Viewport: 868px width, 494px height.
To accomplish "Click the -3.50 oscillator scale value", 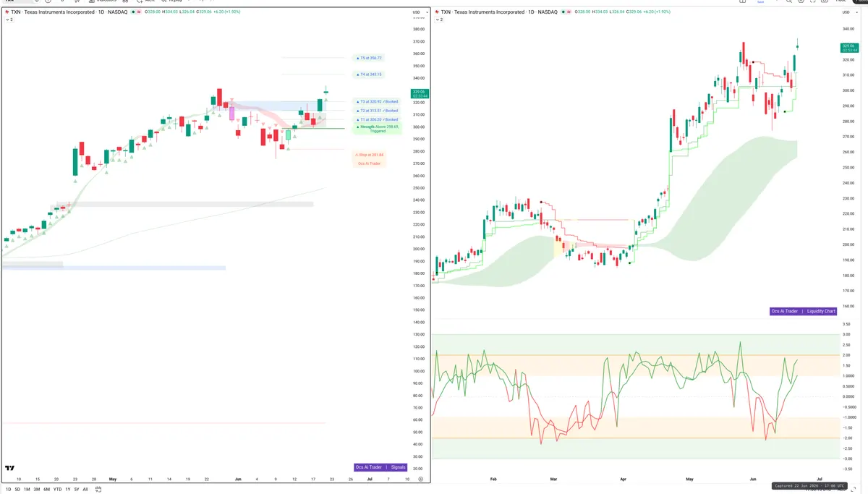I will coord(848,469).
